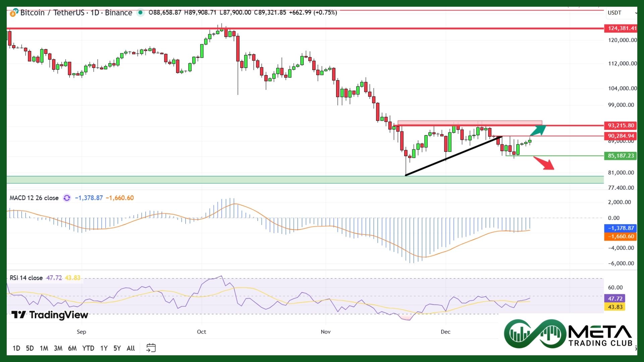Click the 85,187.23 green price label
Image resolution: width=644 pixels, height=362 pixels.
coord(621,156)
